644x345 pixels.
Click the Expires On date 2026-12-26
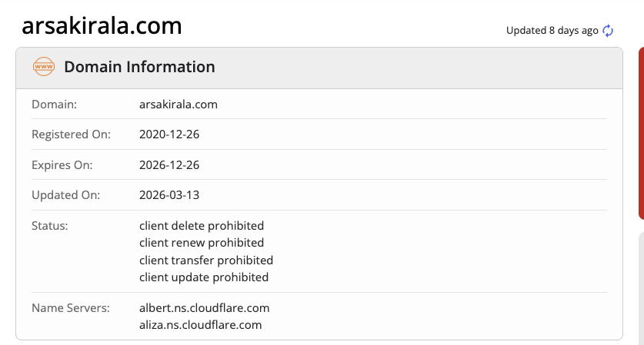[x=169, y=164]
